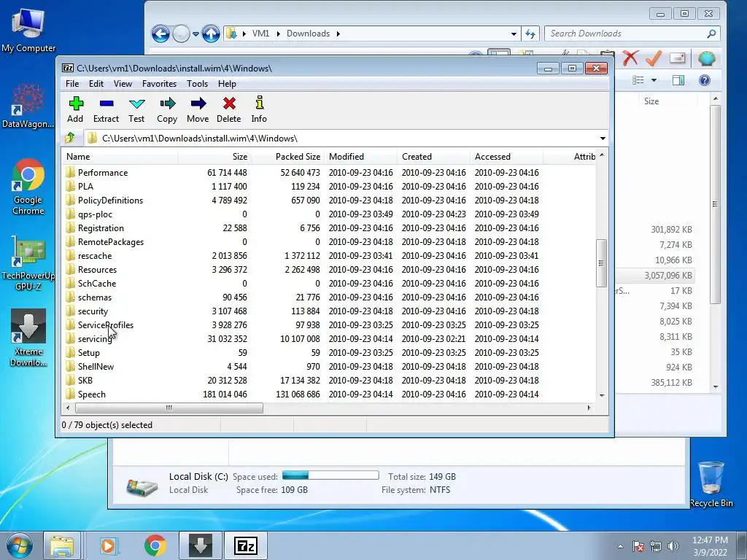This screenshot has width=747, height=560.
Task: Click the Explorer up-arrow navigation button
Action: [x=211, y=34]
